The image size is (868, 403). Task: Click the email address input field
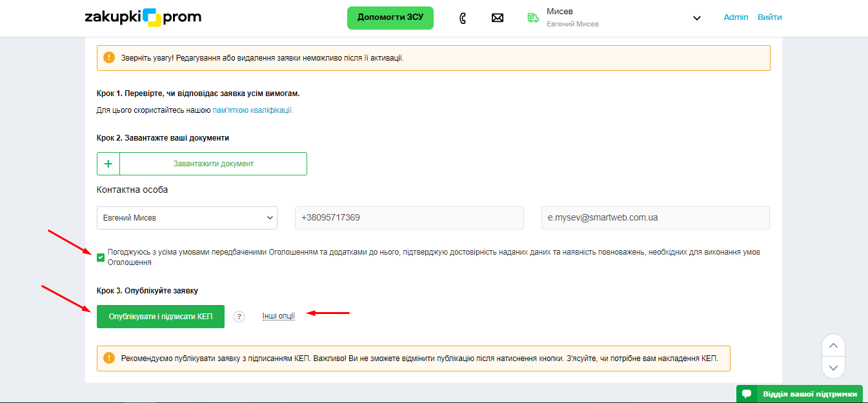[655, 218]
